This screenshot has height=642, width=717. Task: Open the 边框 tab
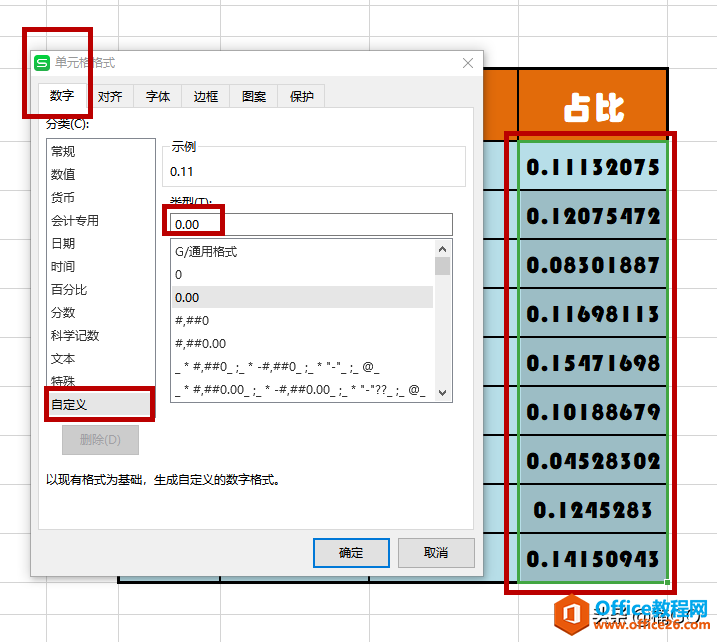tap(206, 96)
